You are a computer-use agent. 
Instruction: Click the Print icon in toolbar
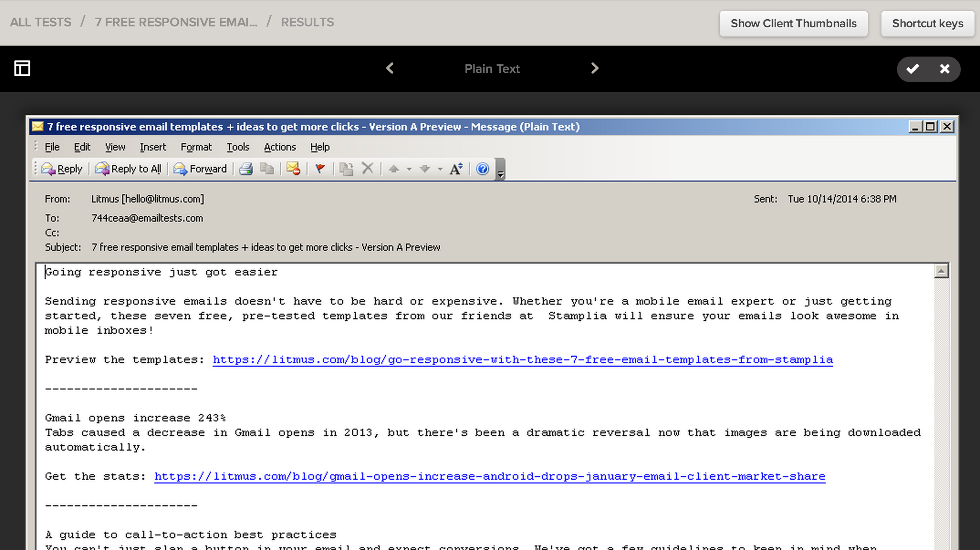pyautogui.click(x=246, y=169)
